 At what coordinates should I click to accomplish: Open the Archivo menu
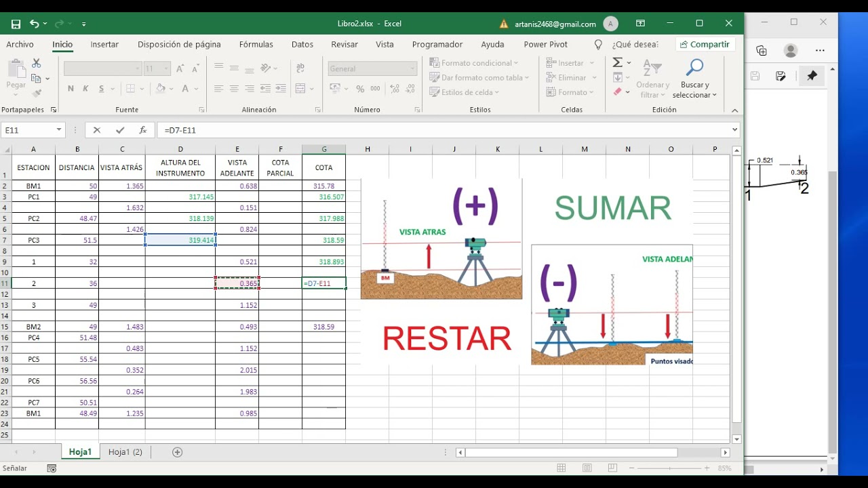[x=20, y=44]
